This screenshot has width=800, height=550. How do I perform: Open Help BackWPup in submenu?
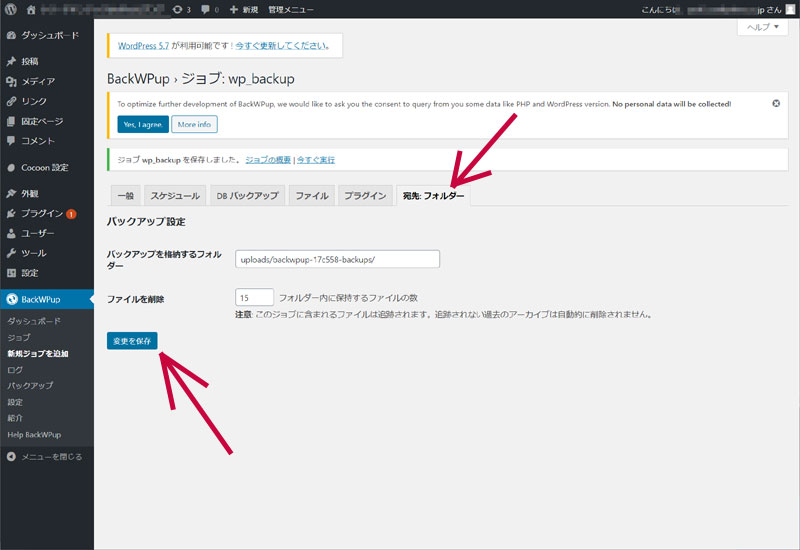pos(34,435)
